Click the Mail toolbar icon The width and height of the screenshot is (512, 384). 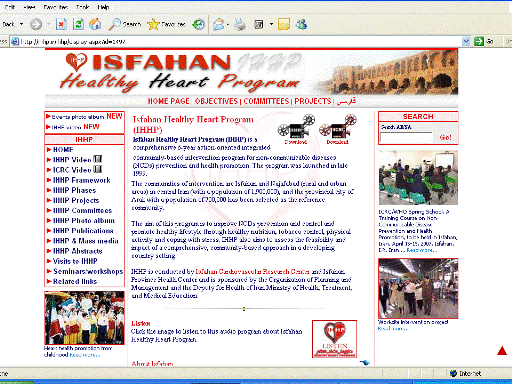219,24
